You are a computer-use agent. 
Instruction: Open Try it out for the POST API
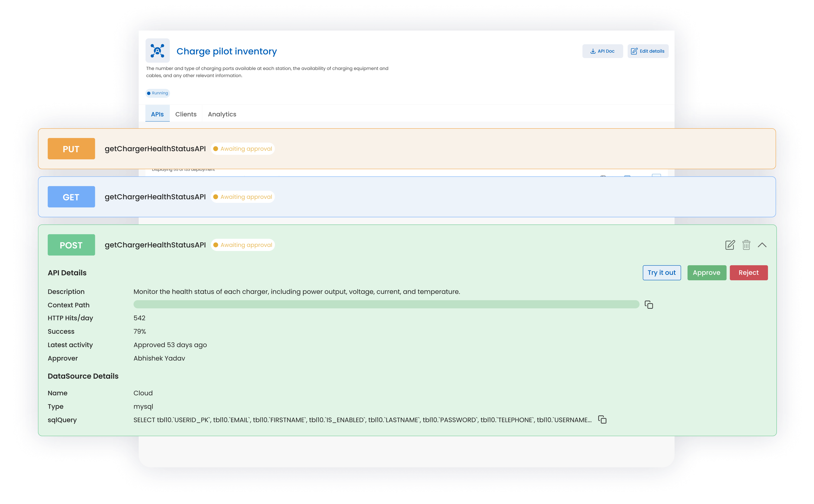pyautogui.click(x=662, y=272)
